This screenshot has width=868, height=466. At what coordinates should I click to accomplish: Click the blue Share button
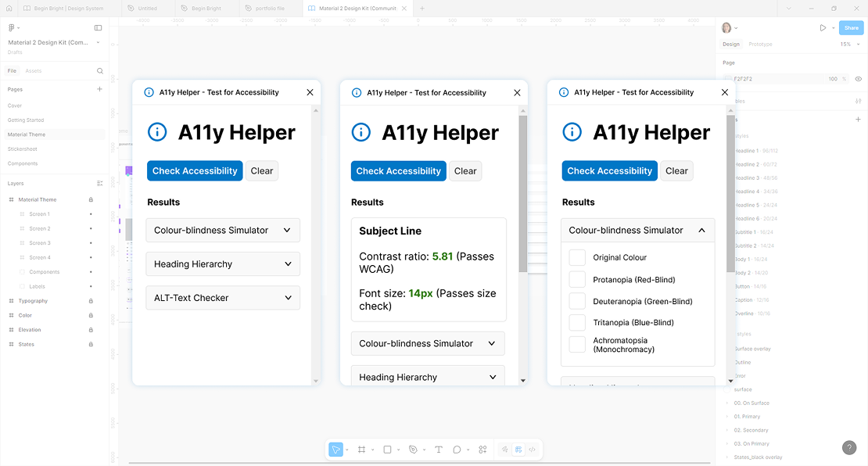pyautogui.click(x=851, y=27)
